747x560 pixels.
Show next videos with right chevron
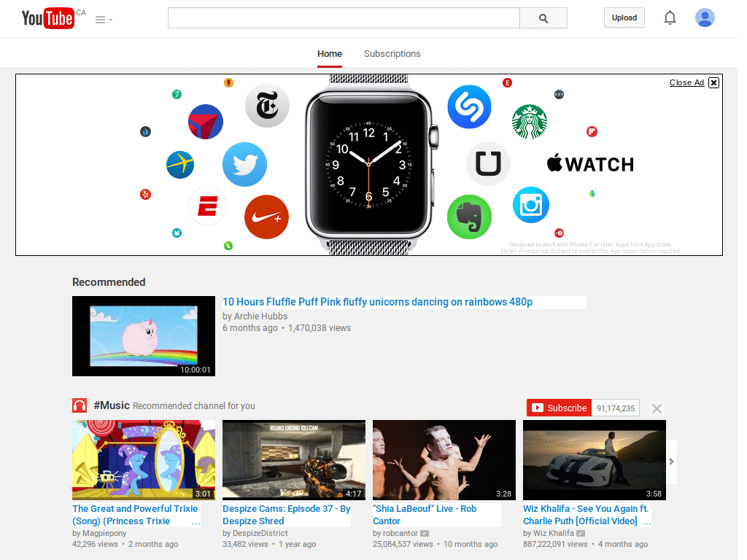tap(671, 462)
